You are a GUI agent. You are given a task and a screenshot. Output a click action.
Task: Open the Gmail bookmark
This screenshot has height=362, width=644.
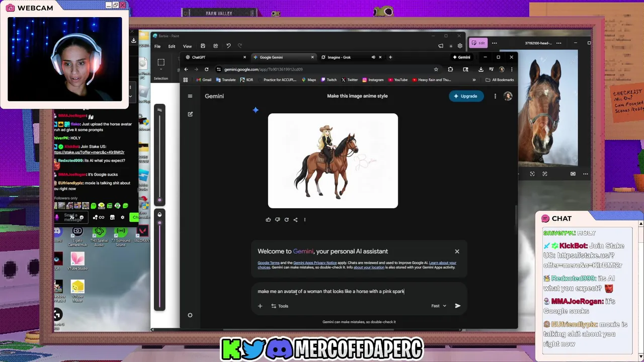pyautogui.click(x=204, y=80)
